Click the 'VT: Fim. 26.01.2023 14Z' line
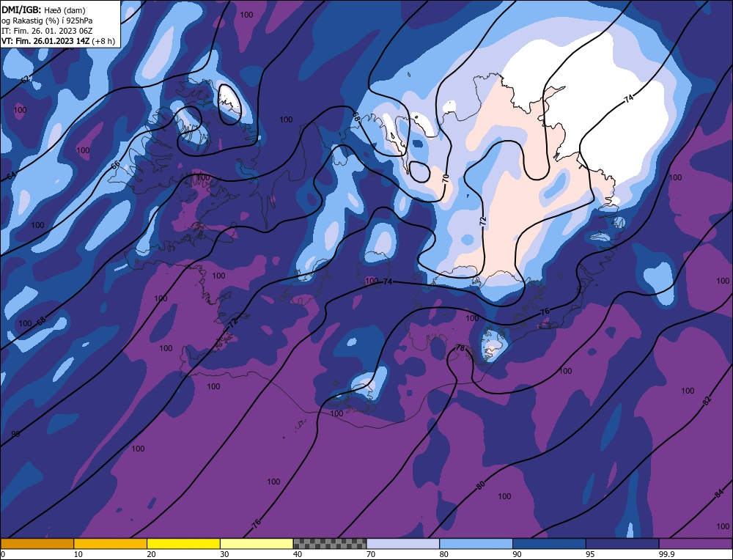The image size is (733, 560). 45,41
